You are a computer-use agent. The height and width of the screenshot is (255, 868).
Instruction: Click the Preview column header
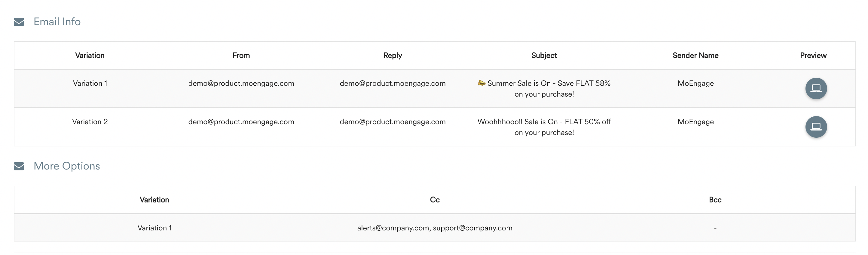coord(813,55)
